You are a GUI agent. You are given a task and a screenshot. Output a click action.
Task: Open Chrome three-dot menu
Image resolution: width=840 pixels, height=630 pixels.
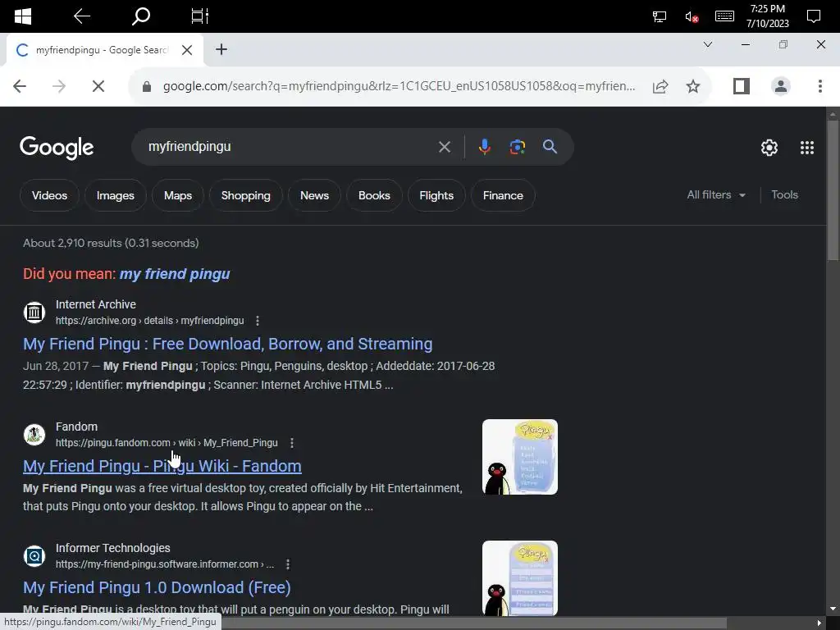click(x=820, y=86)
